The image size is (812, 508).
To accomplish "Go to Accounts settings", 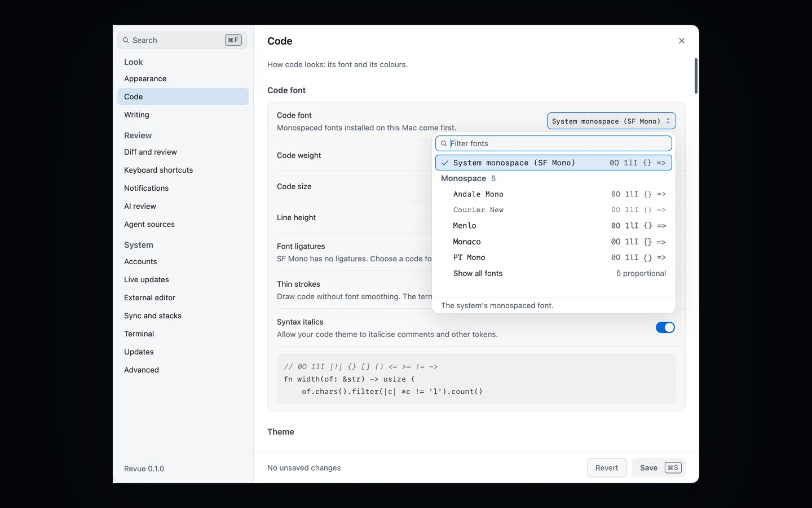I will tap(183, 261).
